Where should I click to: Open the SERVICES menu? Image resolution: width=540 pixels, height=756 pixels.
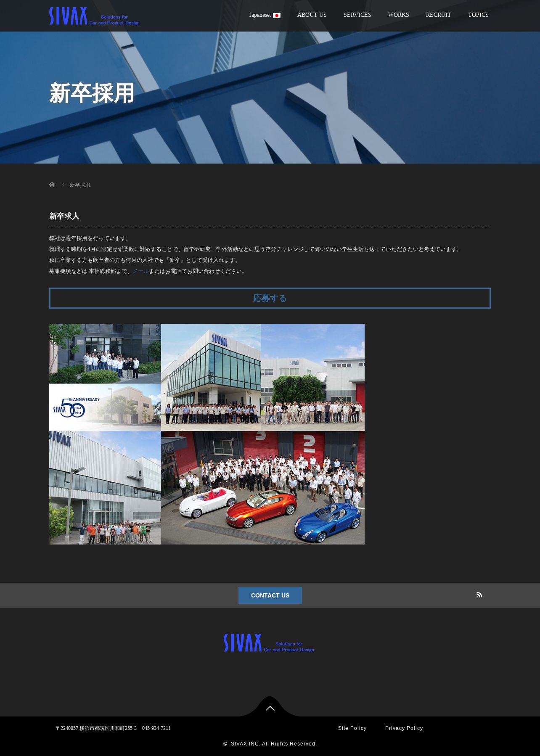[357, 15]
